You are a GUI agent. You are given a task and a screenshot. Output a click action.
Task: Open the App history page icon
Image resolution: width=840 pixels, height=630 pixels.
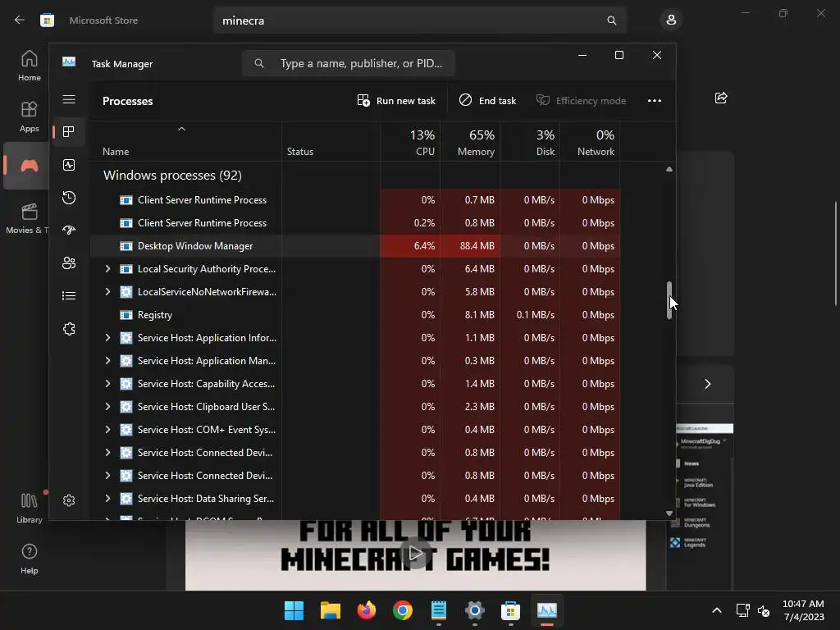(x=69, y=198)
